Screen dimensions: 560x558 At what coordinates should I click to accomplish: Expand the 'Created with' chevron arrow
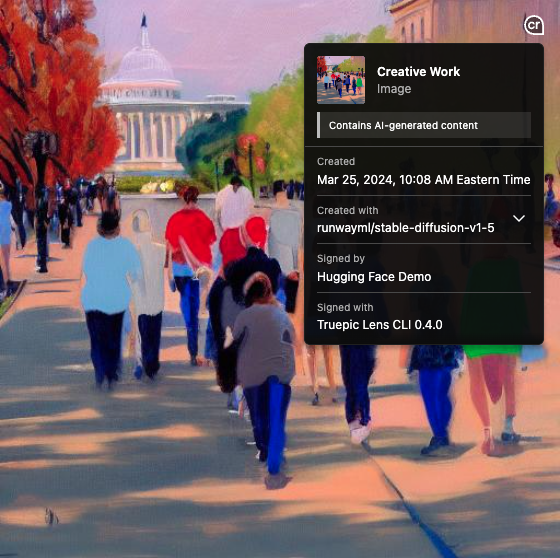pos(519,218)
